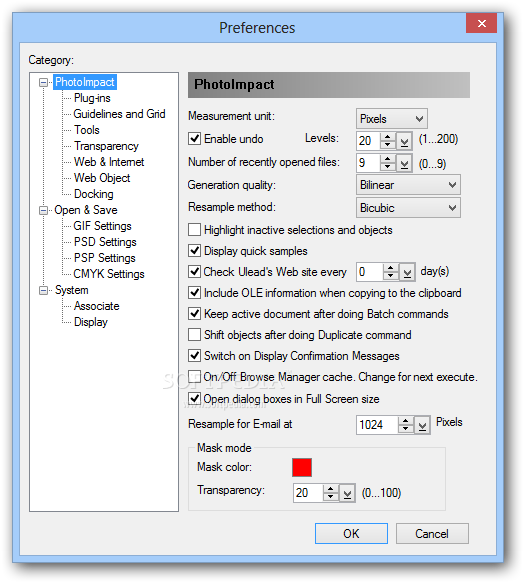The image size is (524, 583).
Task: Increase recently opened files count
Action: tap(388, 159)
